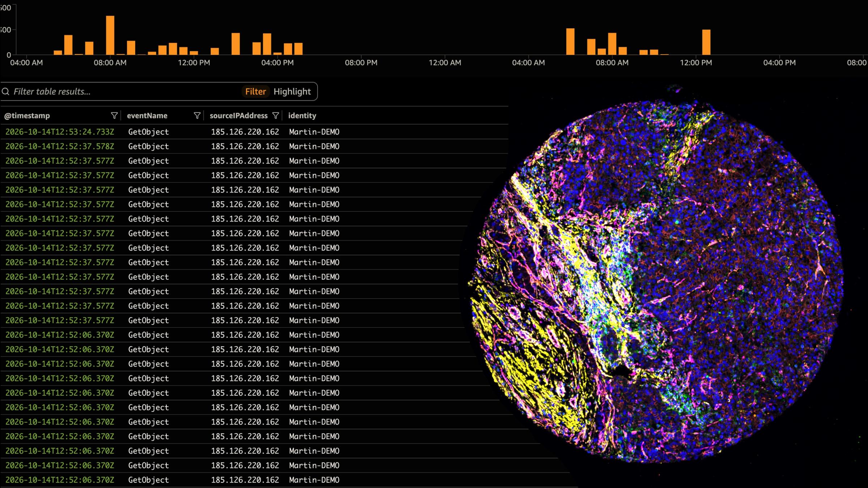Image resolution: width=868 pixels, height=488 pixels.
Task: Click the 08:00 PM axis label on the chart
Action: tap(361, 63)
